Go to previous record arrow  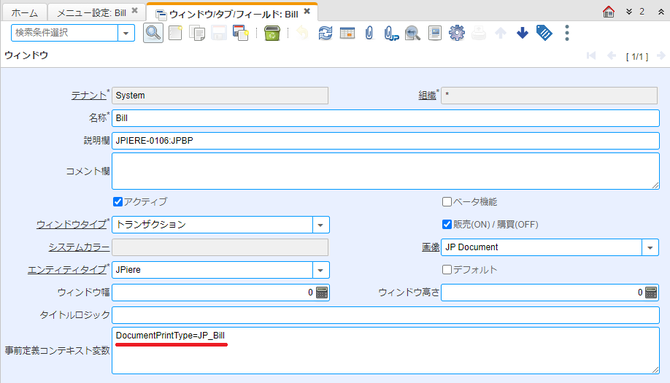[611, 56]
